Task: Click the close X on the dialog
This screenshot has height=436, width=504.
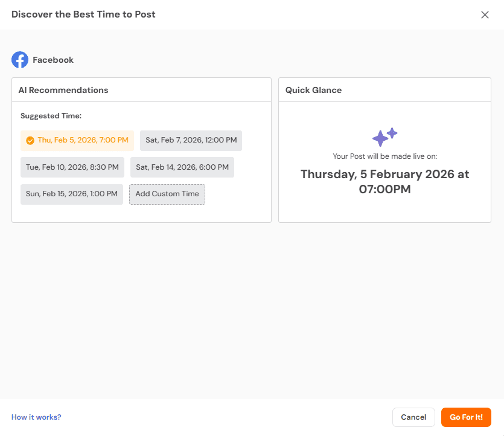Action: click(x=485, y=14)
